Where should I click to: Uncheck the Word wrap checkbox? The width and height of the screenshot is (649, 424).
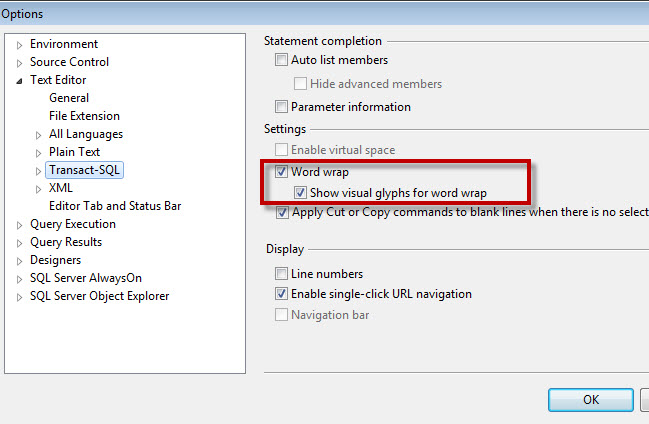point(281,172)
